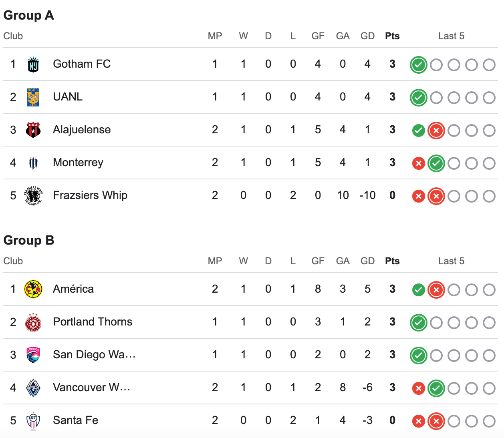Viewport: 504px width, 438px height.
Task: Open the Gotham FC team name link
Action: [x=82, y=64]
